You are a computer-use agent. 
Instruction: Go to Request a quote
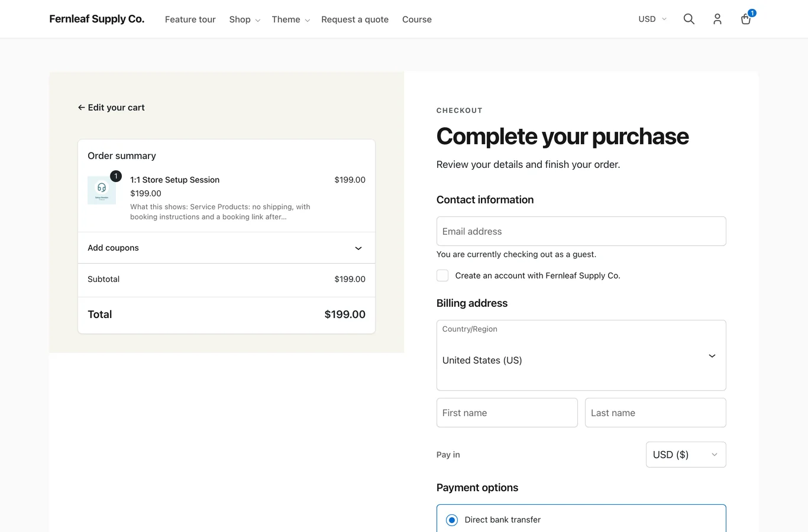click(355, 20)
